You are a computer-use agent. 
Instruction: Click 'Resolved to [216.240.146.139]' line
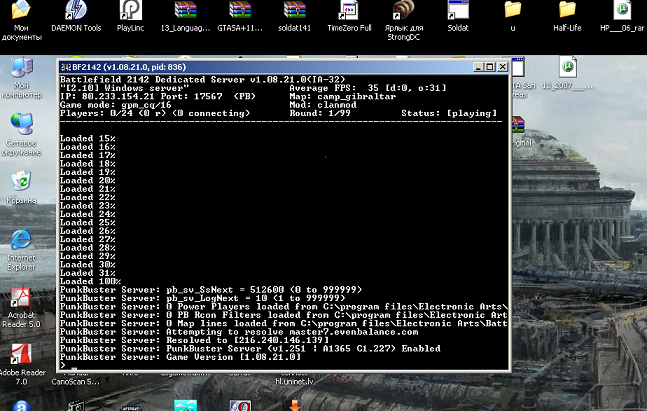(x=248, y=340)
